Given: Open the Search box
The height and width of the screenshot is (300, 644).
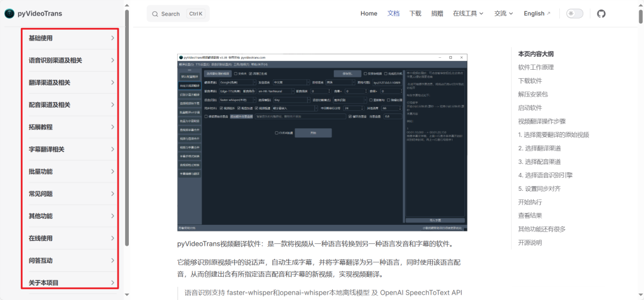Looking at the screenshot, I should pos(178,14).
